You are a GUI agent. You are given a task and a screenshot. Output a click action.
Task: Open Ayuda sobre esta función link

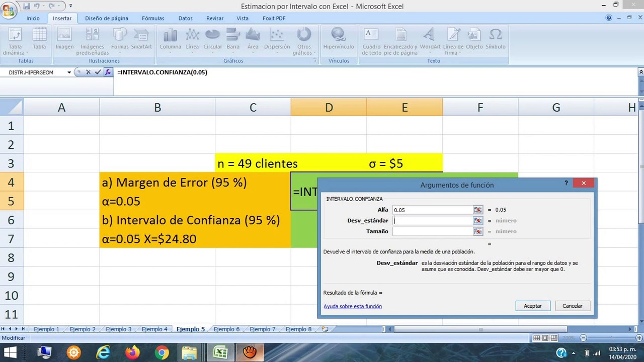point(353,306)
